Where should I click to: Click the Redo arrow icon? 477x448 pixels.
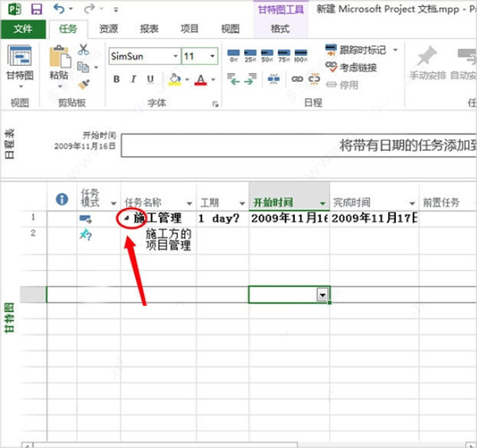pos(89,9)
